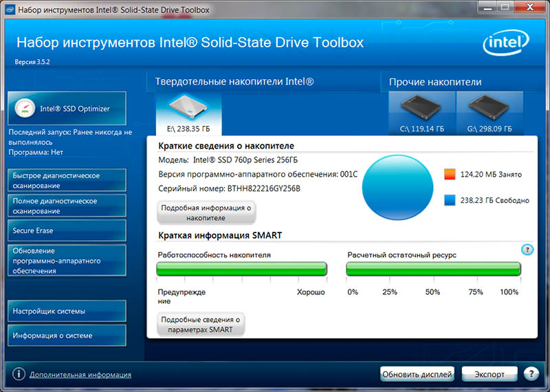Click Экспорт button
This screenshot has height=392, width=550.
(x=489, y=374)
